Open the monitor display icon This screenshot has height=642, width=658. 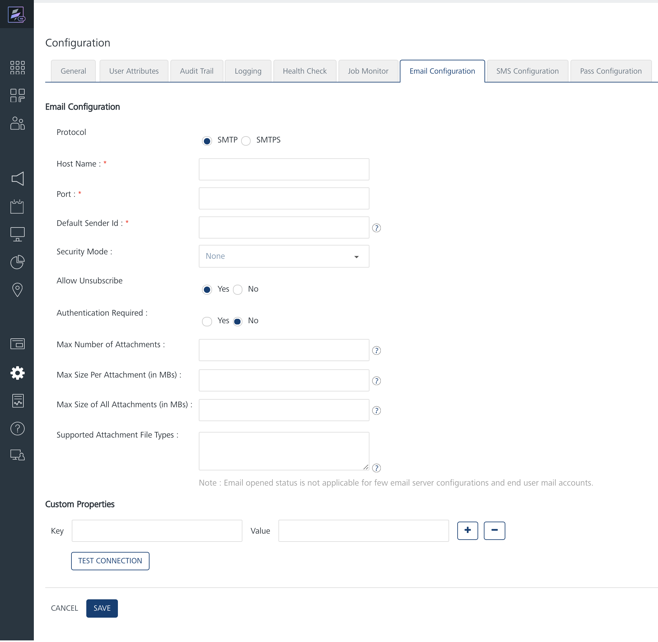[17, 234]
